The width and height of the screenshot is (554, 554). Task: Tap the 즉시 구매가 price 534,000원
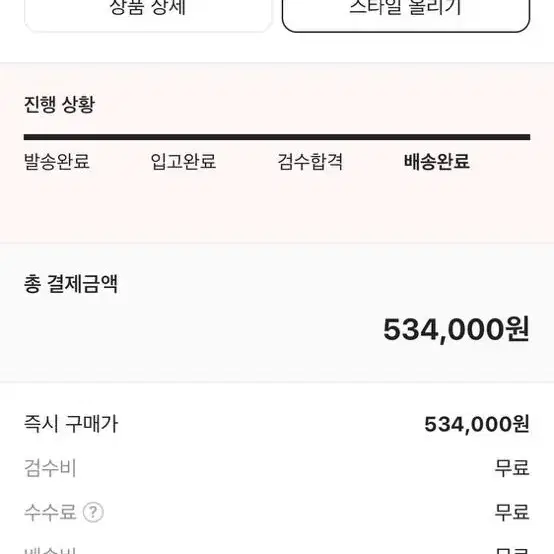point(477,424)
